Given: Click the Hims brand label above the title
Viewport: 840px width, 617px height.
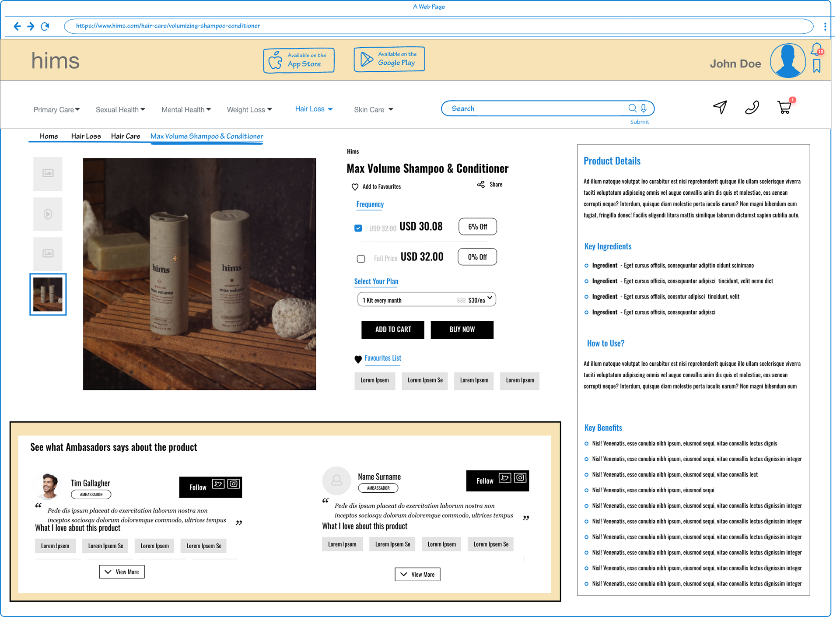Looking at the screenshot, I should click(x=353, y=152).
